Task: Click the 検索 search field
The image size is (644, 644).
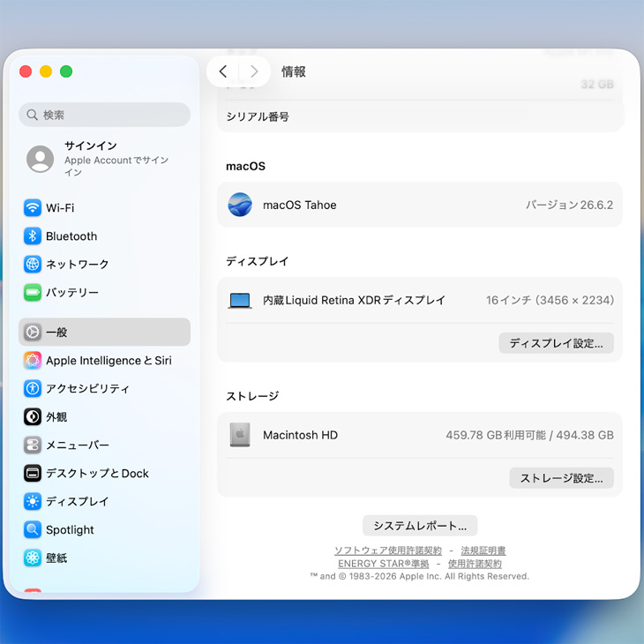Action: [x=104, y=115]
